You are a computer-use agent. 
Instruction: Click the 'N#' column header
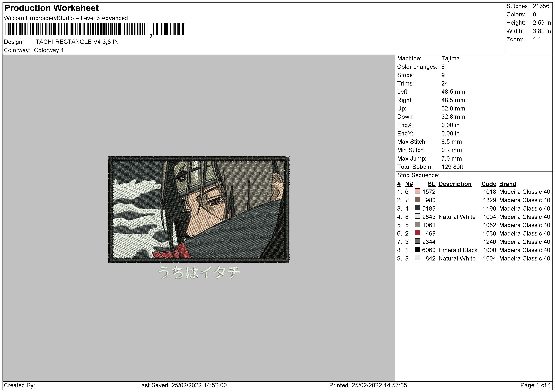tap(409, 184)
